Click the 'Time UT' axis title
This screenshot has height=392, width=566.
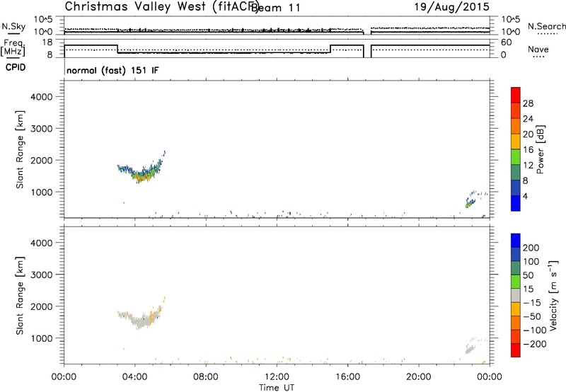point(277,388)
